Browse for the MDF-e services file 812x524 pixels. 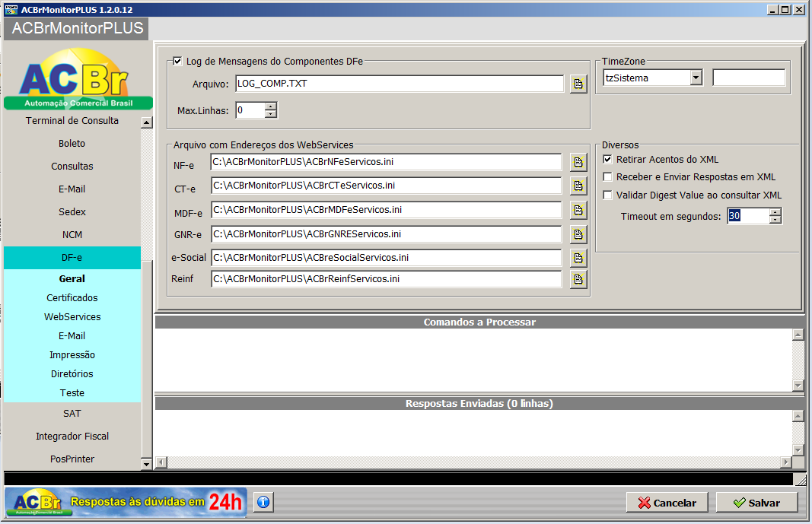coord(578,210)
